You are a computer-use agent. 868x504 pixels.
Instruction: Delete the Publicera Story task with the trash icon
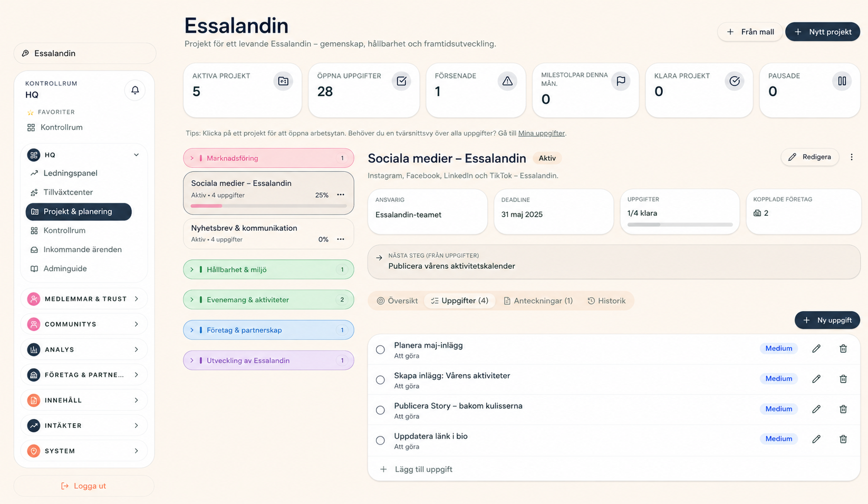843,409
